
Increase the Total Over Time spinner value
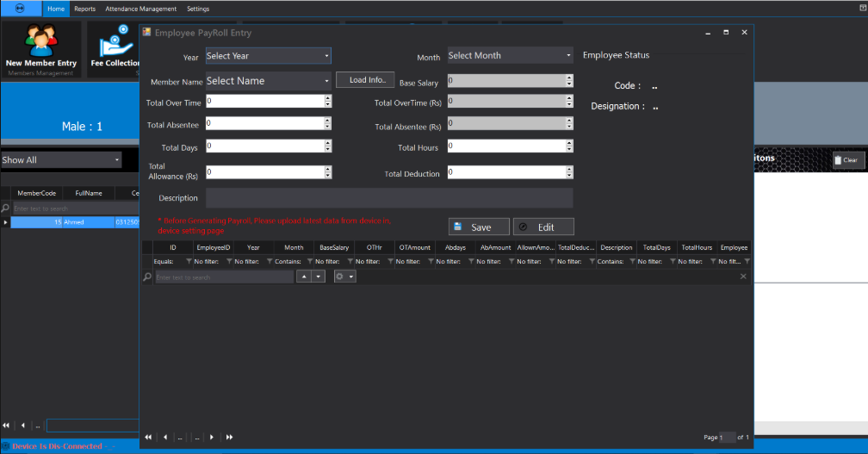(x=327, y=97)
